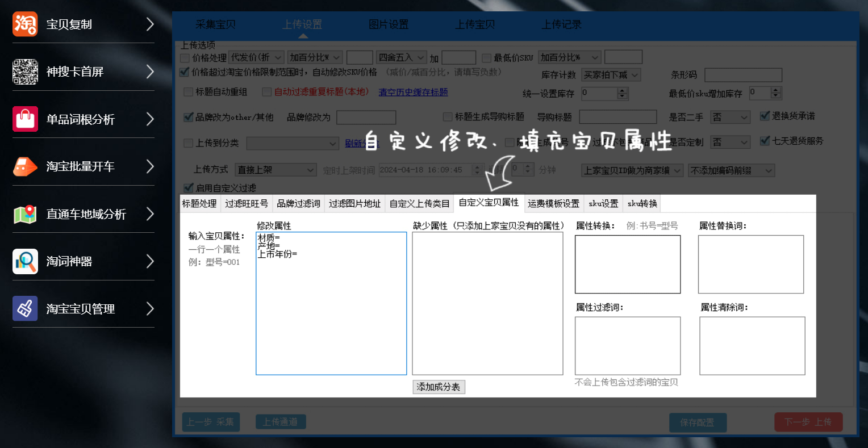Image resolution: width=868 pixels, height=448 pixels.
Task: Switch to the 上传设置 tab
Action: (x=302, y=24)
